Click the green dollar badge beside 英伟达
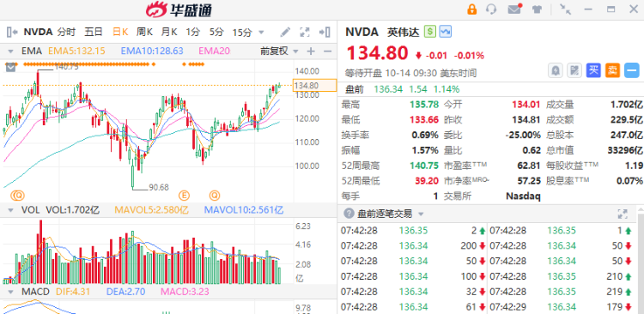644x314 pixels. [x=430, y=32]
